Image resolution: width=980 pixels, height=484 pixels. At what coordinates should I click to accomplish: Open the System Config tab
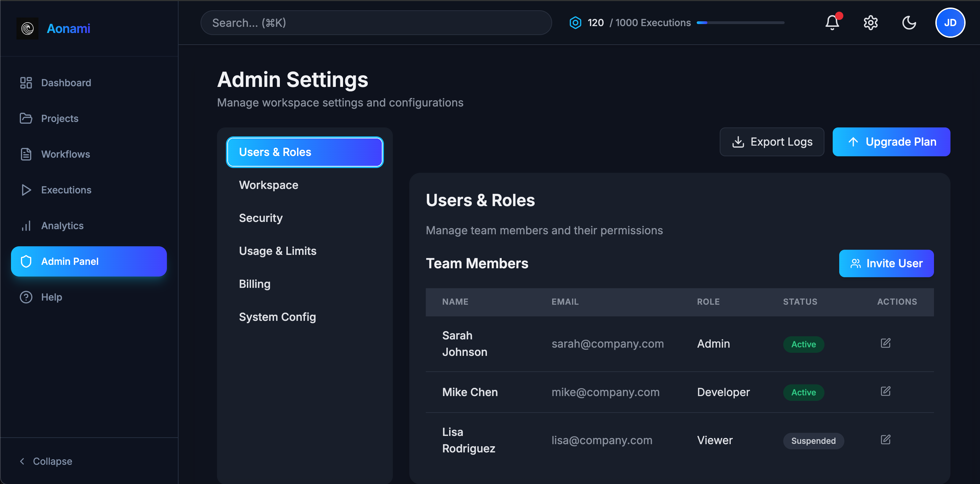[305, 317]
